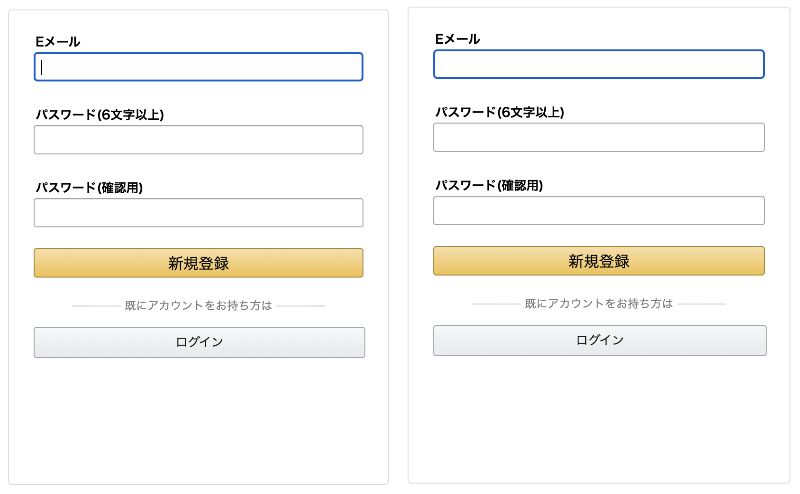Screen dimensions: 800x494
Task: Focus the left form's パスワード(6文字以上) field
Action: click(x=198, y=140)
